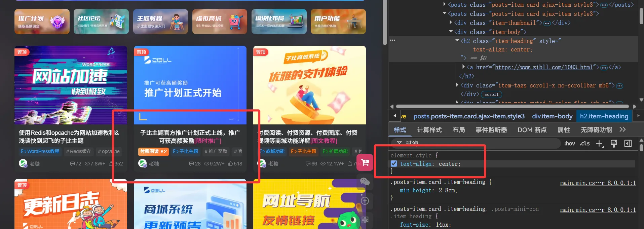Expand the div item-thumbnail node
The image size is (644, 229).
[451, 23]
